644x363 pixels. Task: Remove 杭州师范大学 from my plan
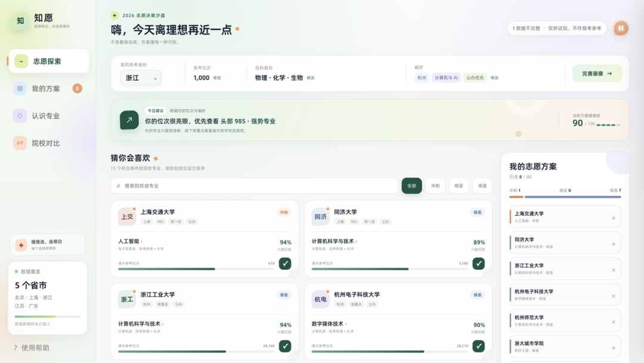click(614, 322)
